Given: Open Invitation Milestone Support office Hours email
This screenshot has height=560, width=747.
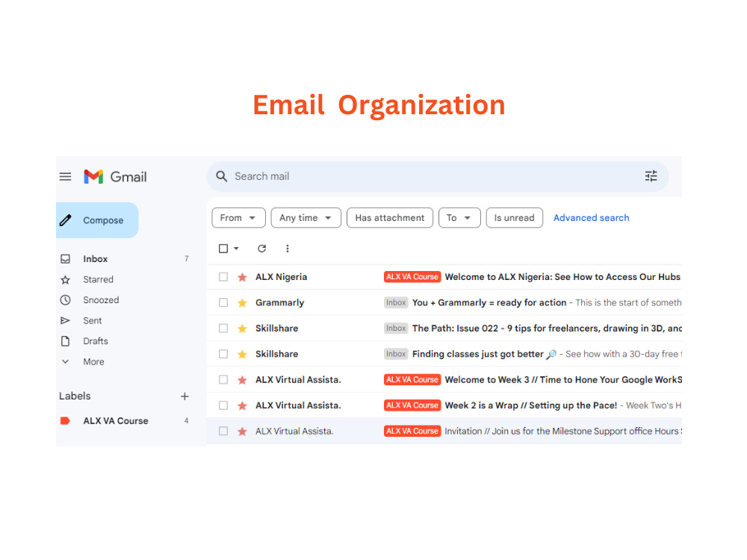Looking at the screenshot, I should coord(562,431).
